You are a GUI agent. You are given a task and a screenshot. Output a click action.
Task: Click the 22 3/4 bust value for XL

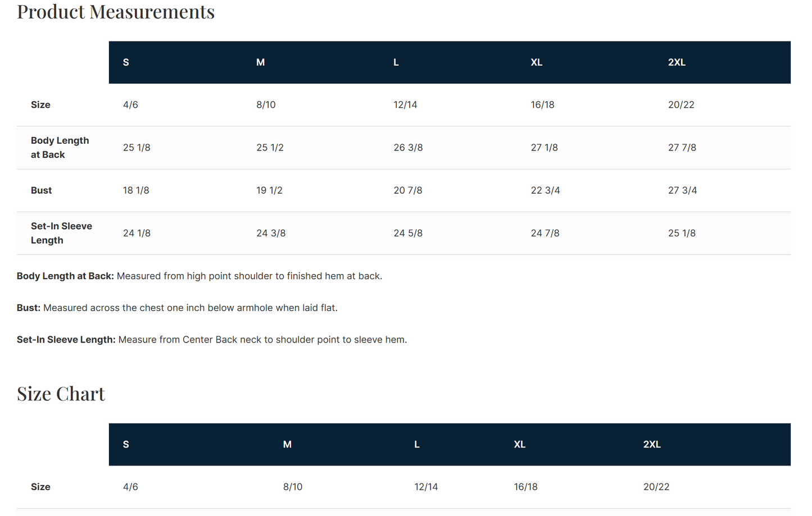coord(545,190)
